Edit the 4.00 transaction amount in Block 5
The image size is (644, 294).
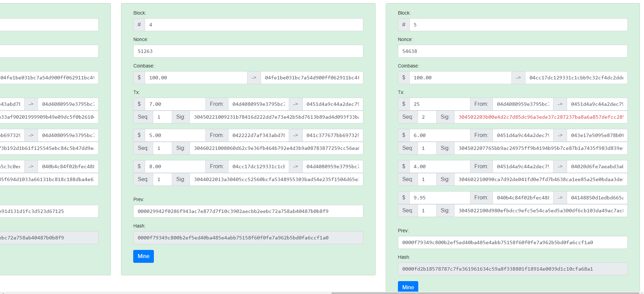440,166
